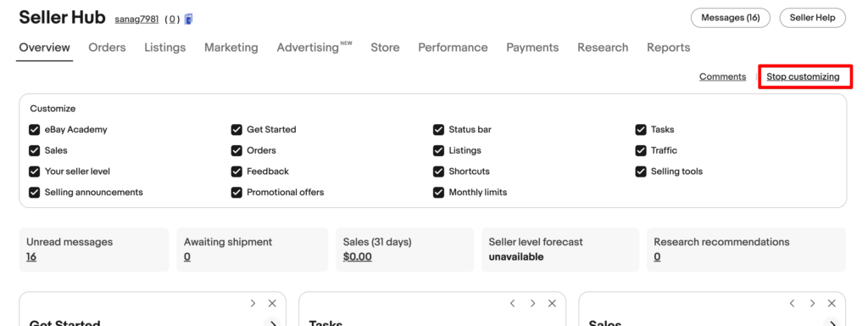
Task: Click the blue store icon beside username
Action: coord(189,20)
